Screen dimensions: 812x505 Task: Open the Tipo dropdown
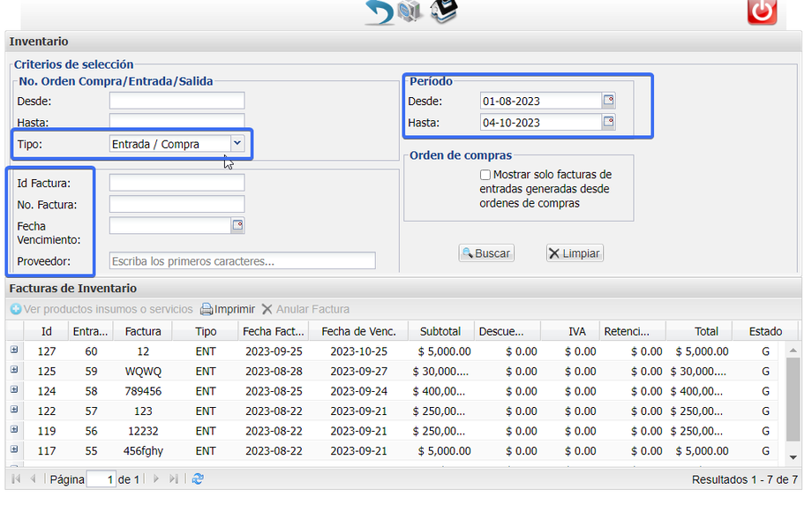pos(237,143)
